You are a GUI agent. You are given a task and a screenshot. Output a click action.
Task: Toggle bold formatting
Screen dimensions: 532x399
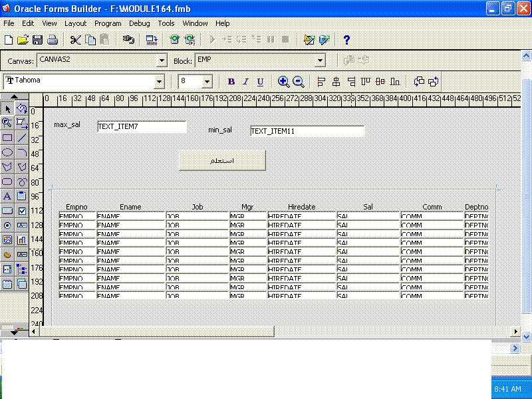coord(231,82)
